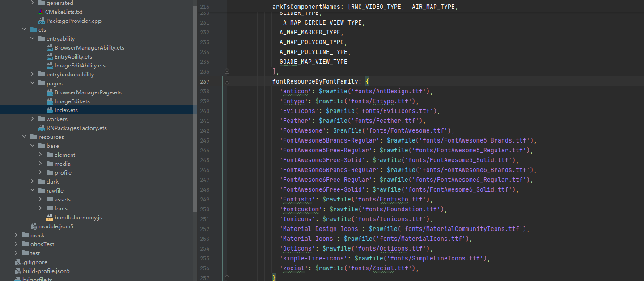Expand the element folder
644x281 pixels.
[40, 155]
